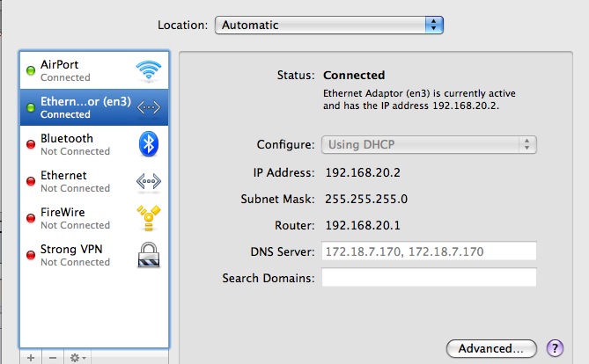The image size is (589, 364).
Task: Click the red status dot beside FireWire
Action: (31, 218)
